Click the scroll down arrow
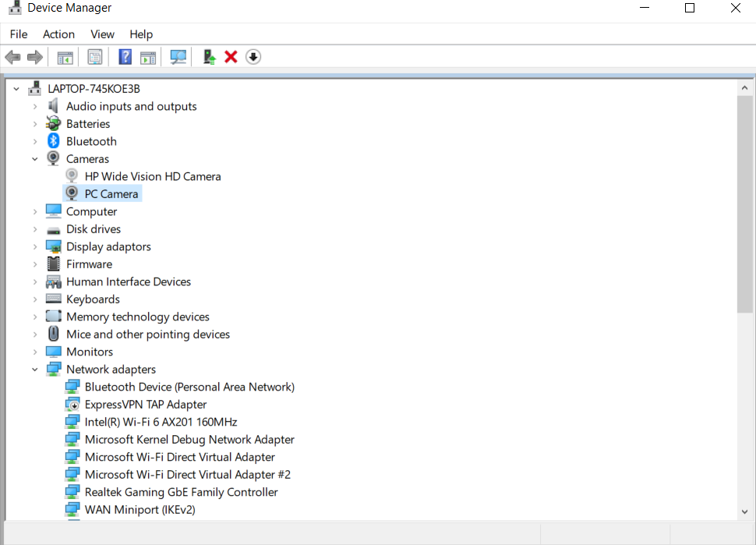Image resolution: width=756 pixels, height=545 pixels. (745, 511)
